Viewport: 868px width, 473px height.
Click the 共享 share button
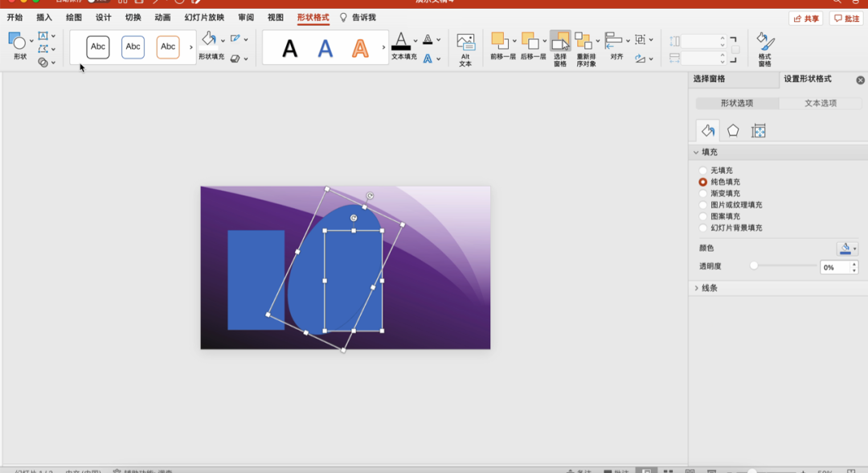pyautogui.click(x=806, y=19)
